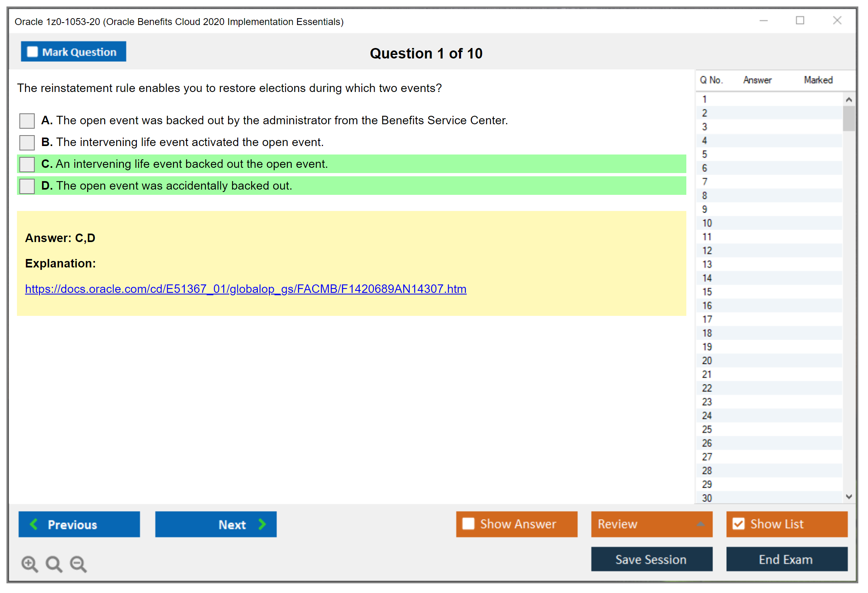
Task: Close the exam window
Action: coord(837,21)
